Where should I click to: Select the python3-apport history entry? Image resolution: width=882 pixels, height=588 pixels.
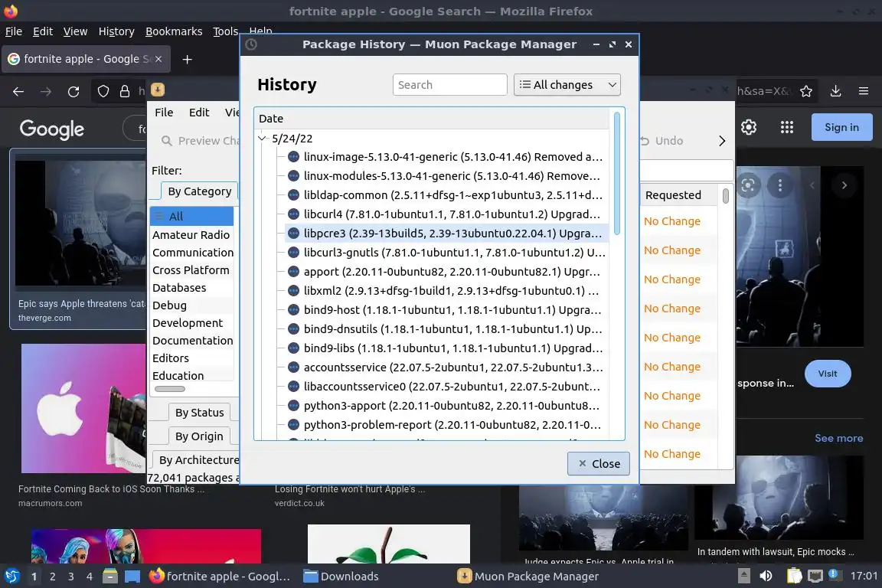(446, 406)
